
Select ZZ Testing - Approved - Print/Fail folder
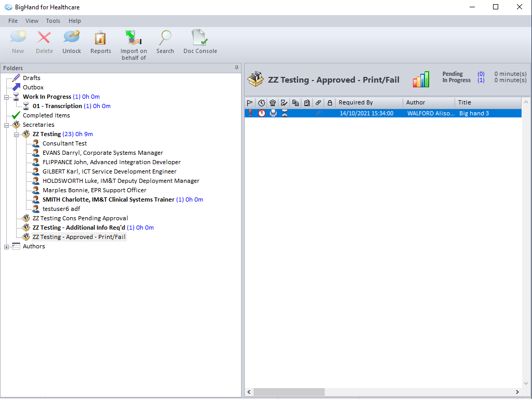pyautogui.click(x=79, y=237)
